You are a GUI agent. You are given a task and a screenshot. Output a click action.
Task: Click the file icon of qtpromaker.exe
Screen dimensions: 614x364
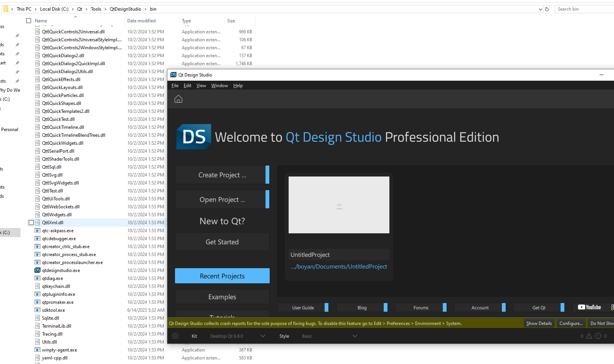(x=37, y=302)
